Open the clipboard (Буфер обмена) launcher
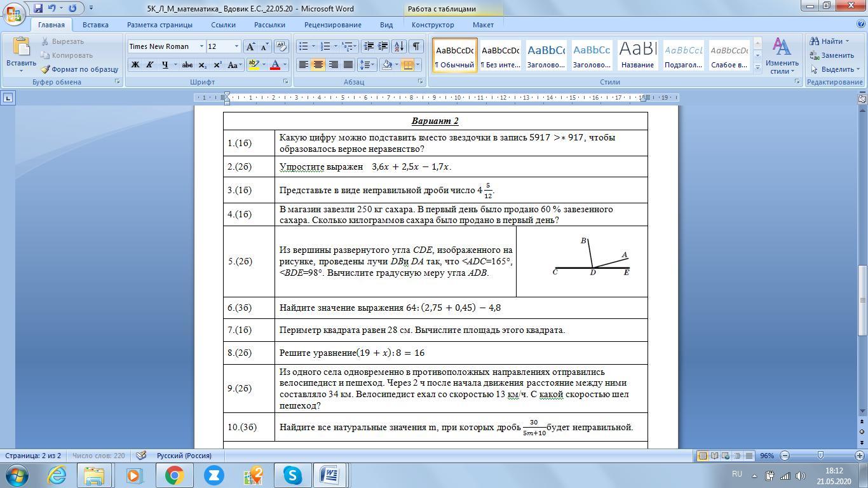The width and height of the screenshot is (868, 488). [118, 82]
